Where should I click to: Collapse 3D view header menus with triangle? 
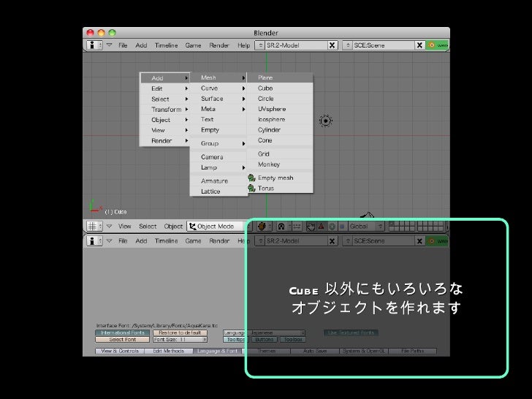tap(110, 226)
